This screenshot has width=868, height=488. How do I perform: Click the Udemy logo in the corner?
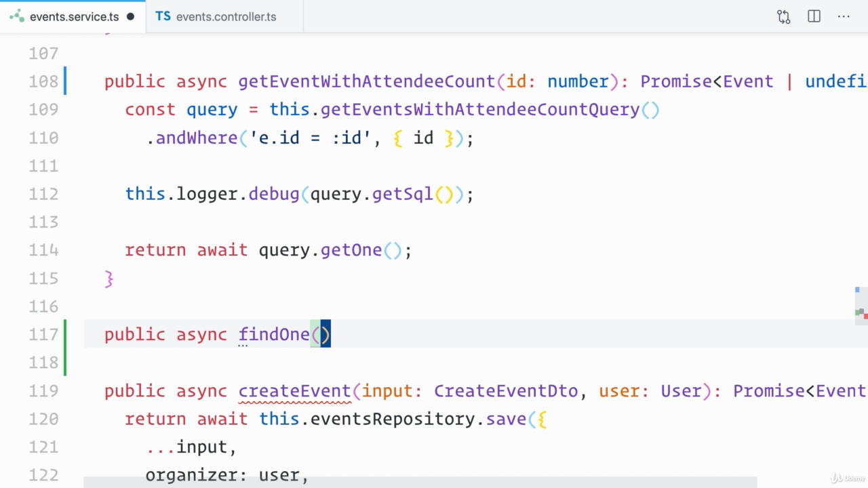pyautogui.click(x=848, y=478)
